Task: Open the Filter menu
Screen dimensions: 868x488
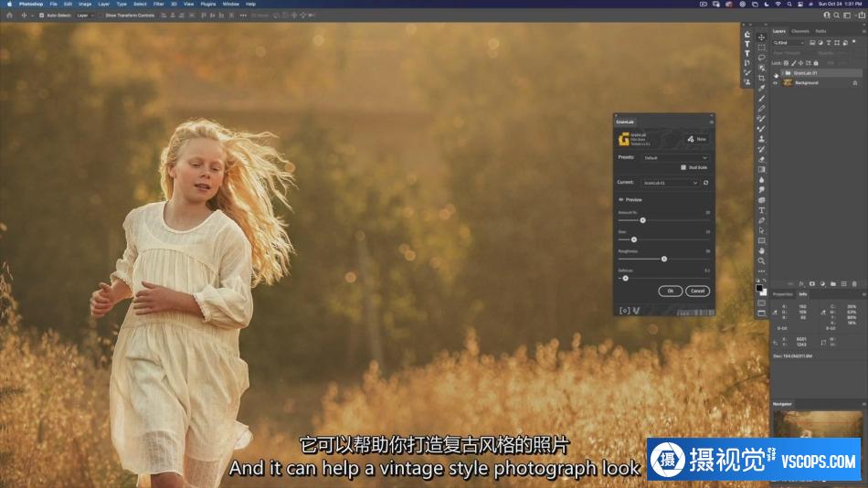Action: tap(158, 4)
